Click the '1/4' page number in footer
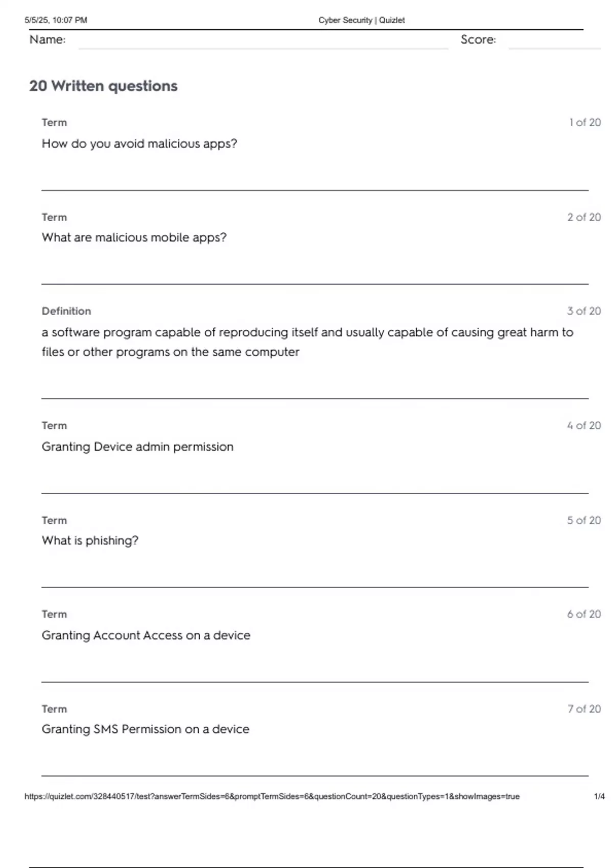Image resolution: width=613 pixels, height=868 pixels. click(x=599, y=797)
